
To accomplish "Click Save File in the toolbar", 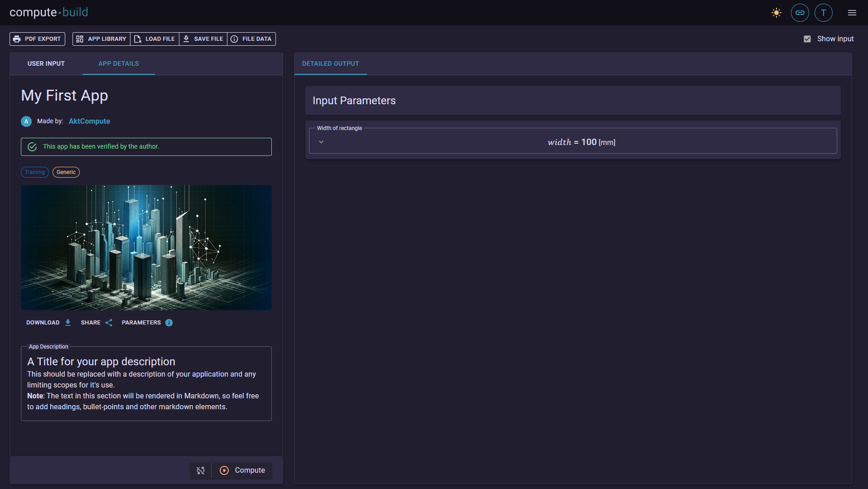I will pos(203,39).
